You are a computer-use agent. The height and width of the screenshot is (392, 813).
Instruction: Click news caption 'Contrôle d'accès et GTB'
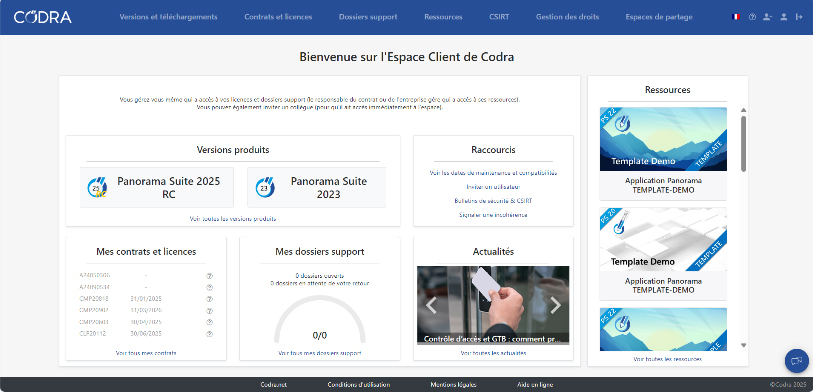pos(493,339)
